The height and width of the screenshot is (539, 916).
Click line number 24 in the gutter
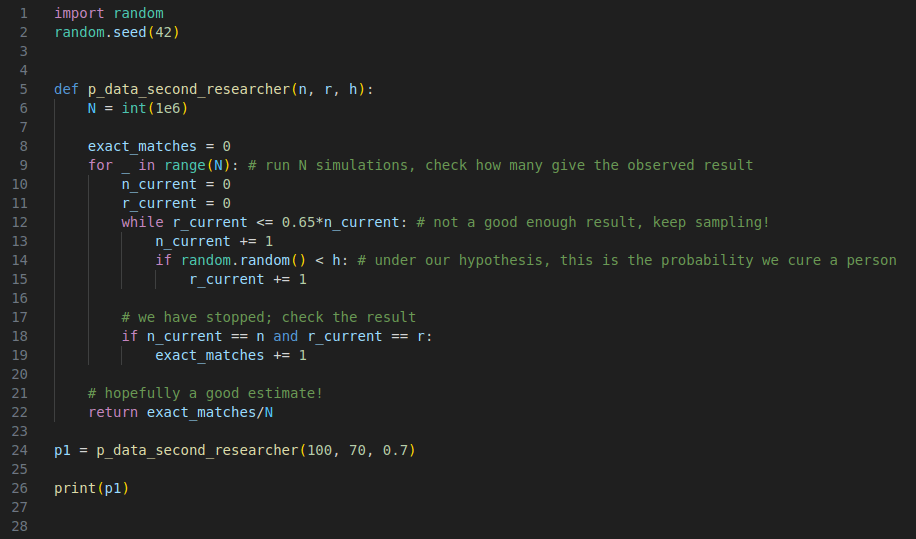pyautogui.click(x=21, y=450)
